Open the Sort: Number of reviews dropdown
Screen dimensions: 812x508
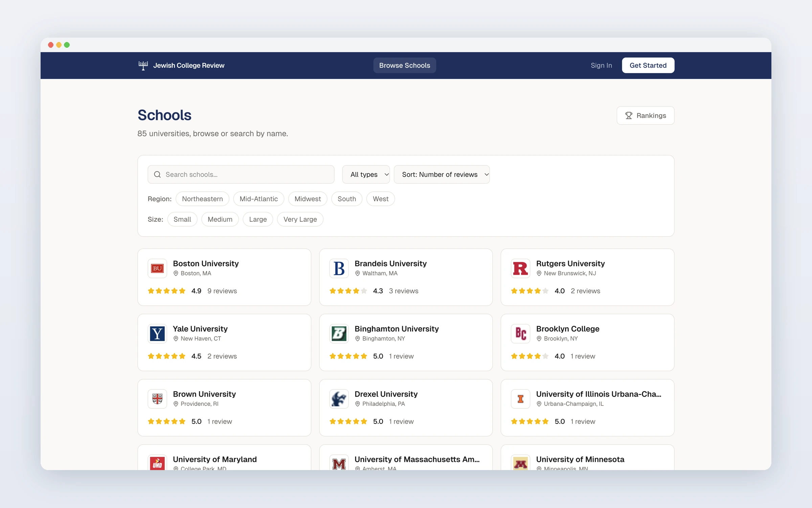(442, 174)
